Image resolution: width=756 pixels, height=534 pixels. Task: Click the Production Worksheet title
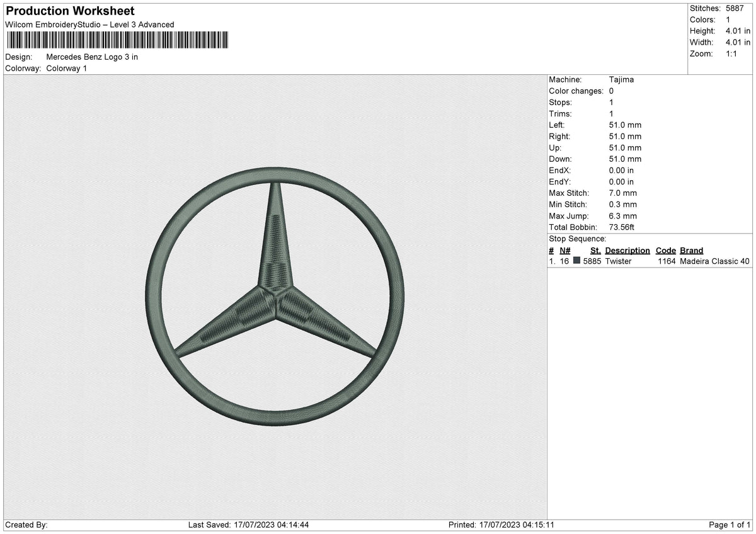click(x=70, y=11)
